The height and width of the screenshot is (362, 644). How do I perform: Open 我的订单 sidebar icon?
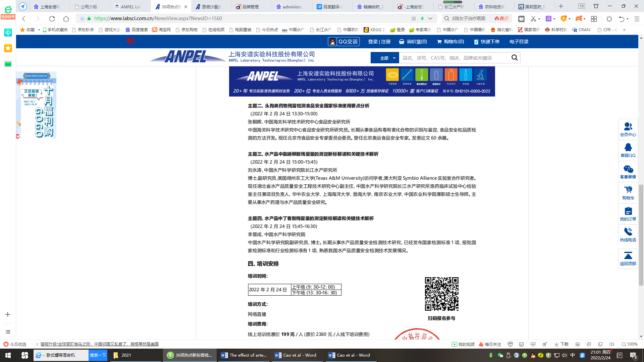point(628,214)
